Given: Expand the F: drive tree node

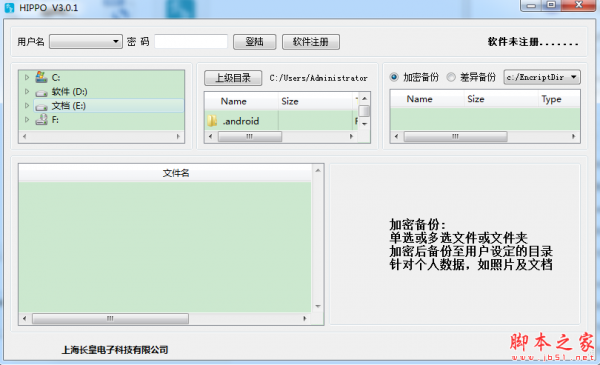Looking at the screenshot, I should point(27,119).
